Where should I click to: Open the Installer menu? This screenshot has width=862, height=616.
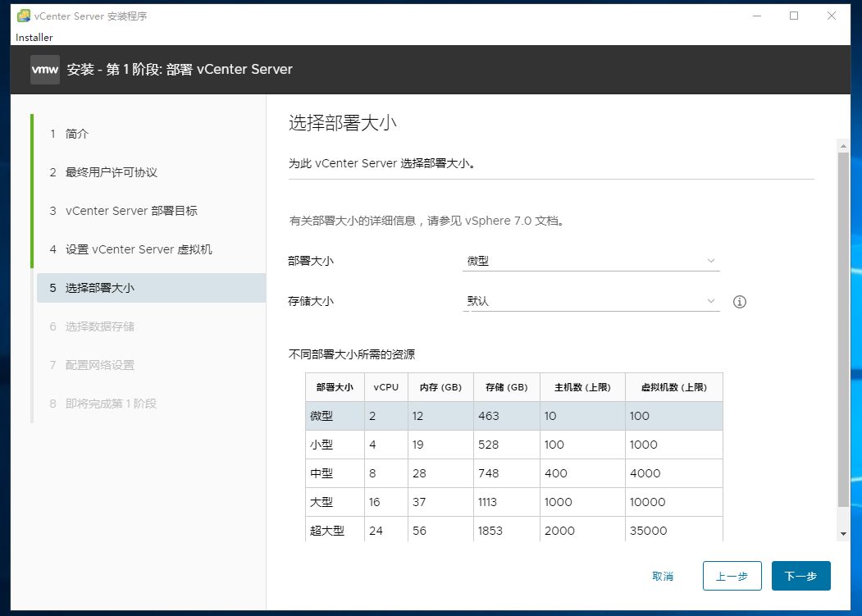click(34, 38)
